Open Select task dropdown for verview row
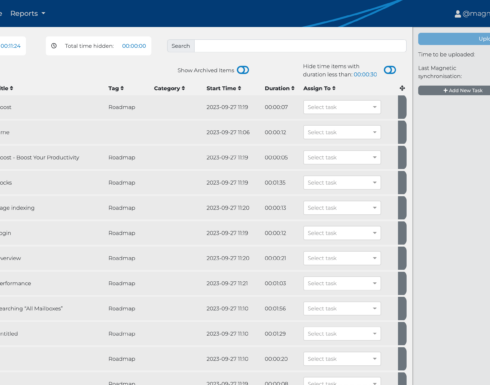Image resolution: width=490 pixels, height=385 pixels. click(x=342, y=258)
